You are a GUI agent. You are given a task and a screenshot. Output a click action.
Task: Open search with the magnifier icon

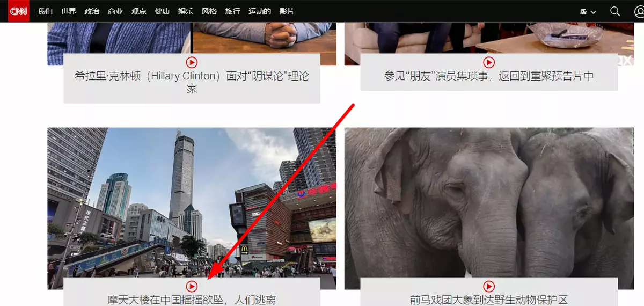pos(615,11)
